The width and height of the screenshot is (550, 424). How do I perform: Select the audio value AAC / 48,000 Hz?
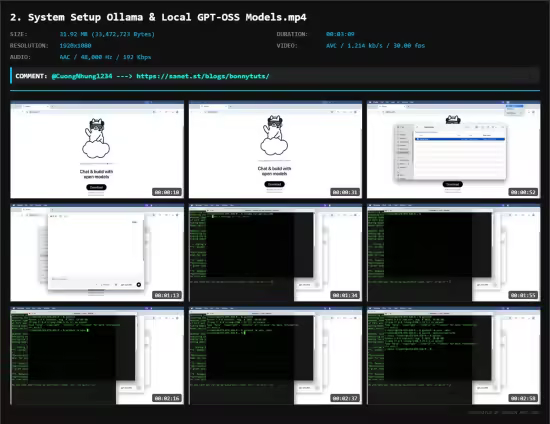coord(105,57)
